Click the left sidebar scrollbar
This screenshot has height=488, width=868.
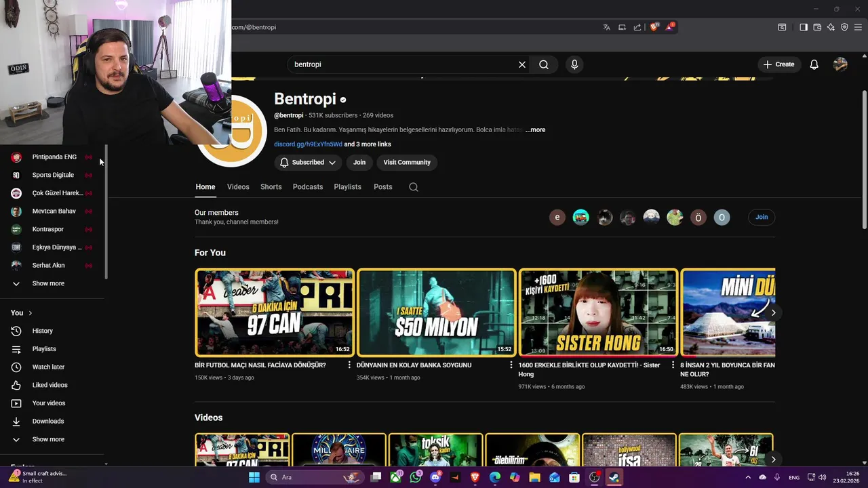click(x=106, y=212)
